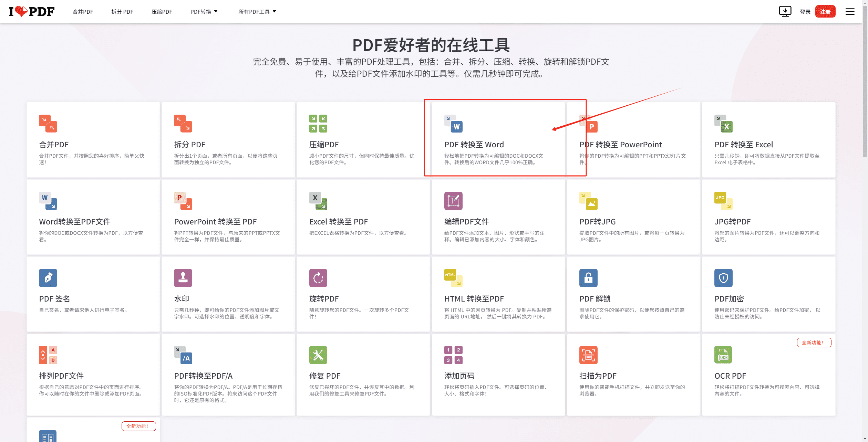Open the Add page numbers (添加页码) icon

coord(453,355)
